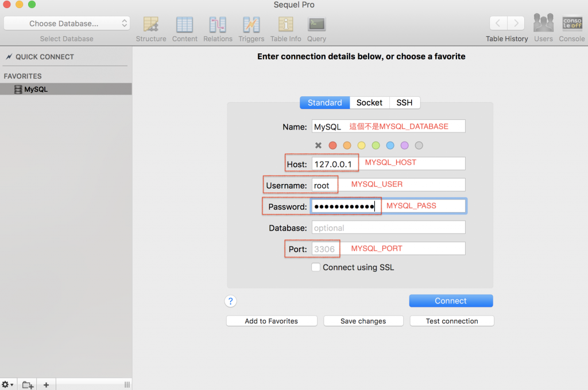
Task: Select the MySQL favorite in sidebar
Action: (x=66, y=89)
